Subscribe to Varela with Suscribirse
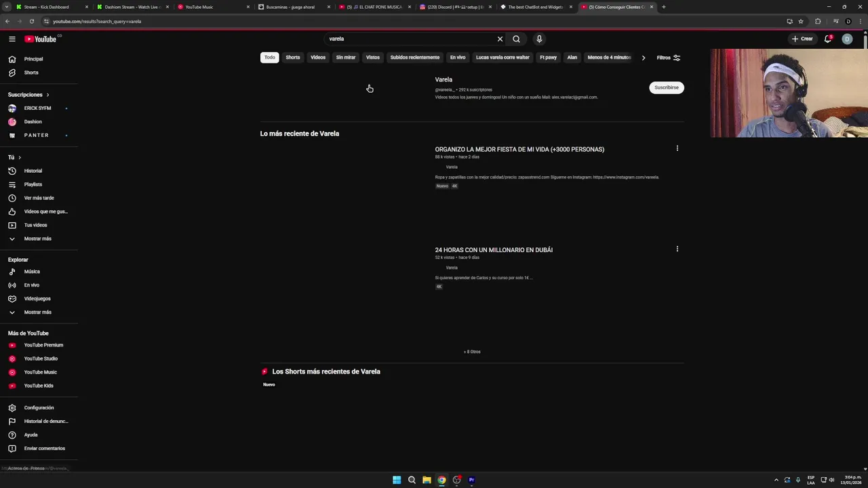Screen dimensions: 868x488 tap(666, 87)
